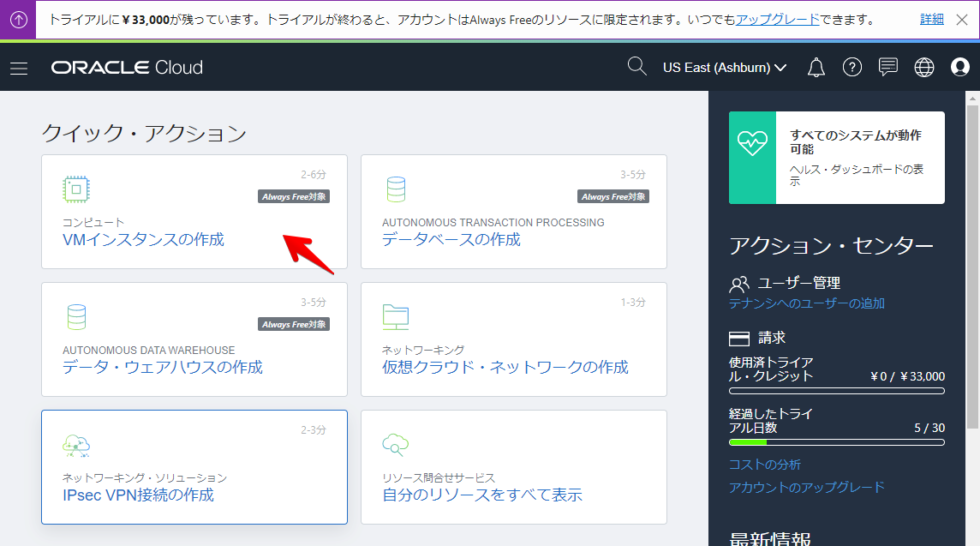
Task: Open コストの分析 link
Action: click(x=764, y=465)
